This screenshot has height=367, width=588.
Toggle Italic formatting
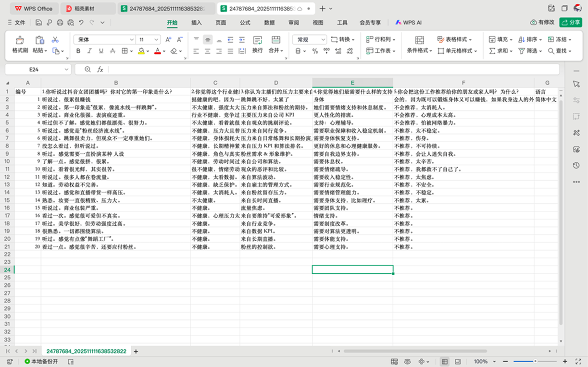(x=90, y=51)
